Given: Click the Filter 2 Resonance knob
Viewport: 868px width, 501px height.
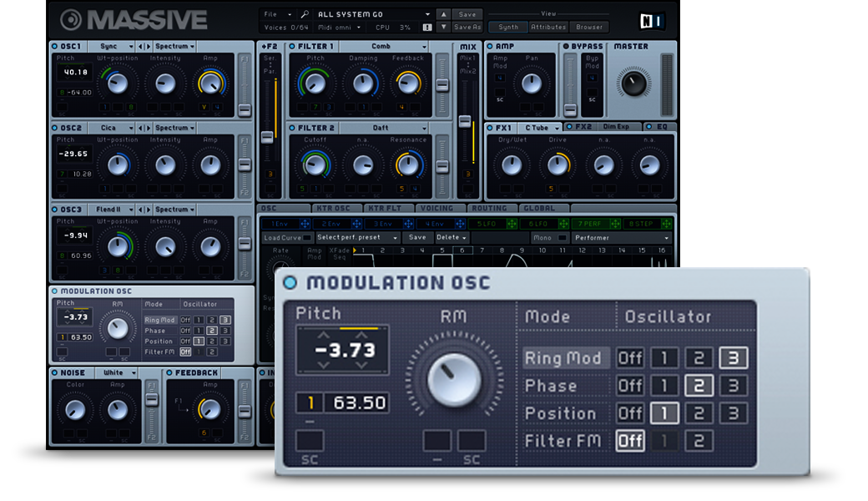Looking at the screenshot, I should tap(408, 164).
